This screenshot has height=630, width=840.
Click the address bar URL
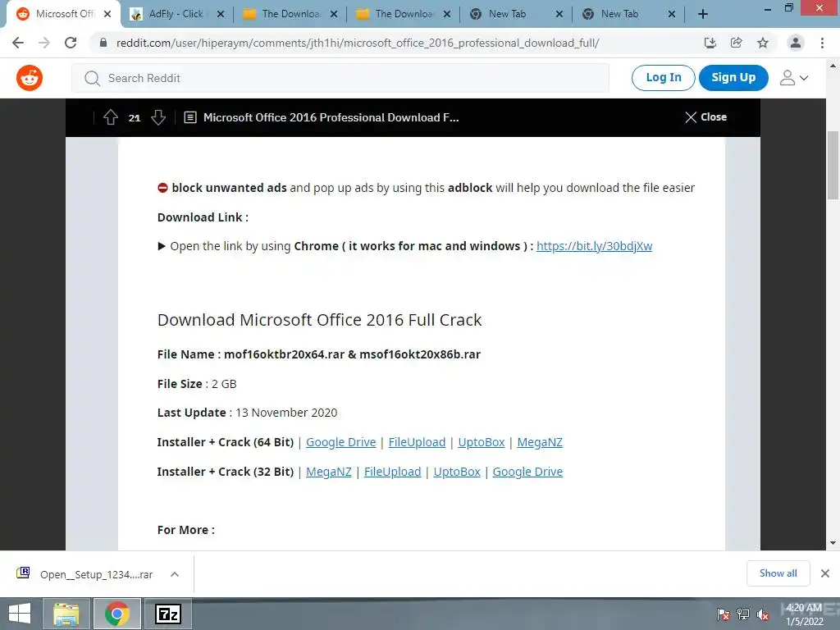(358, 43)
